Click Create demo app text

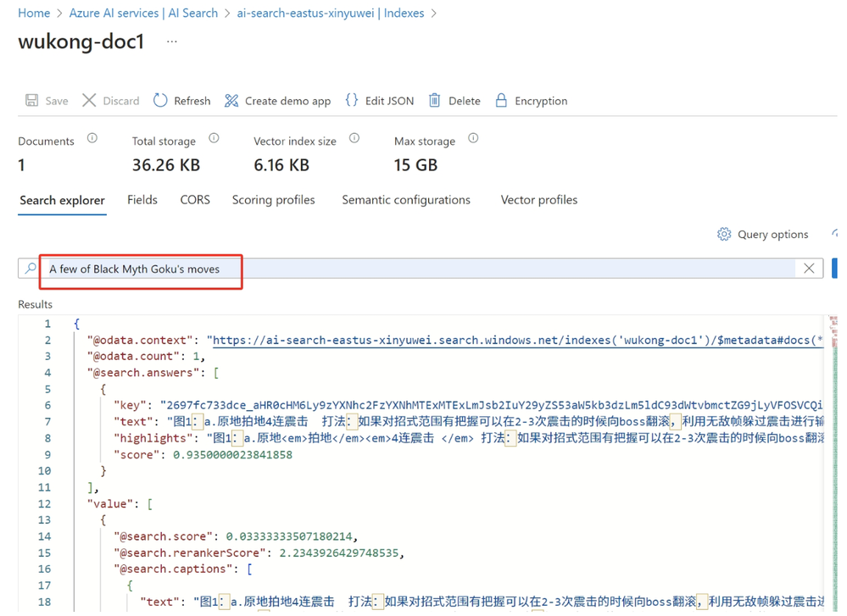click(x=288, y=101)
